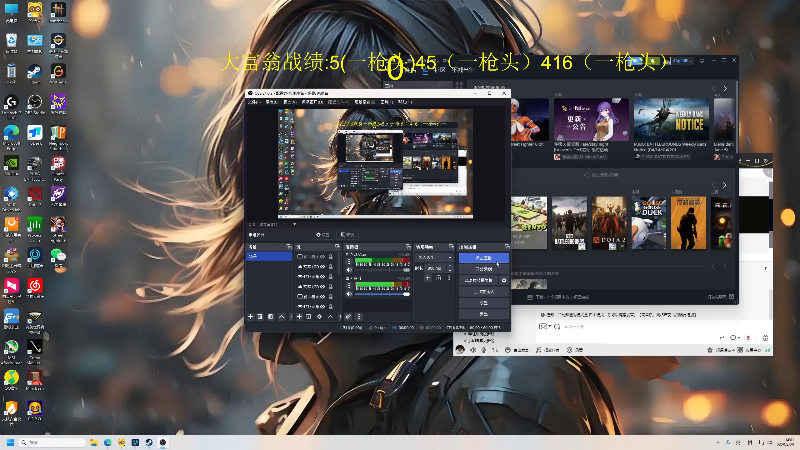Click recording button below blue streaming button
This screenshot has height=450, width=800.
tap(484, 269)
